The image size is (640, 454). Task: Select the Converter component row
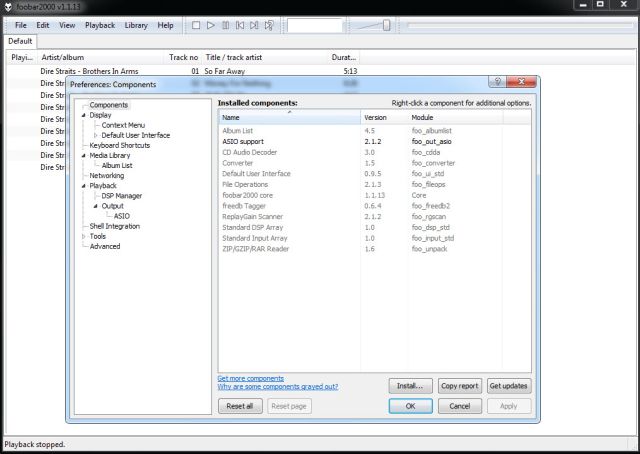coord(374,163)
